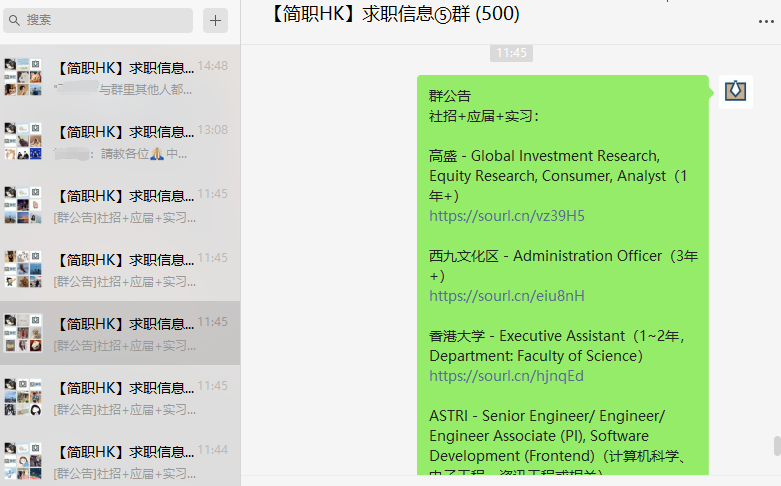The width and height of the screenshot is (781, 486).
Task: Click the 群公告 heading in message
Action: [450, 96]
